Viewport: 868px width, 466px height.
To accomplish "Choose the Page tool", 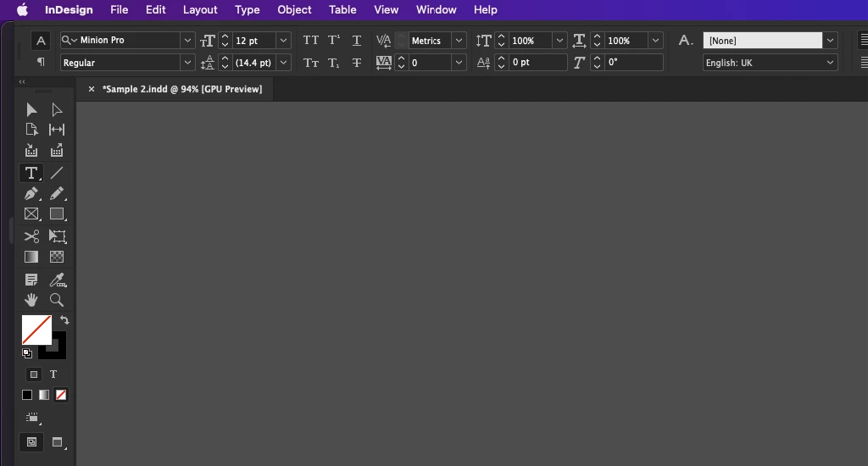I will [x=31, y=130].
